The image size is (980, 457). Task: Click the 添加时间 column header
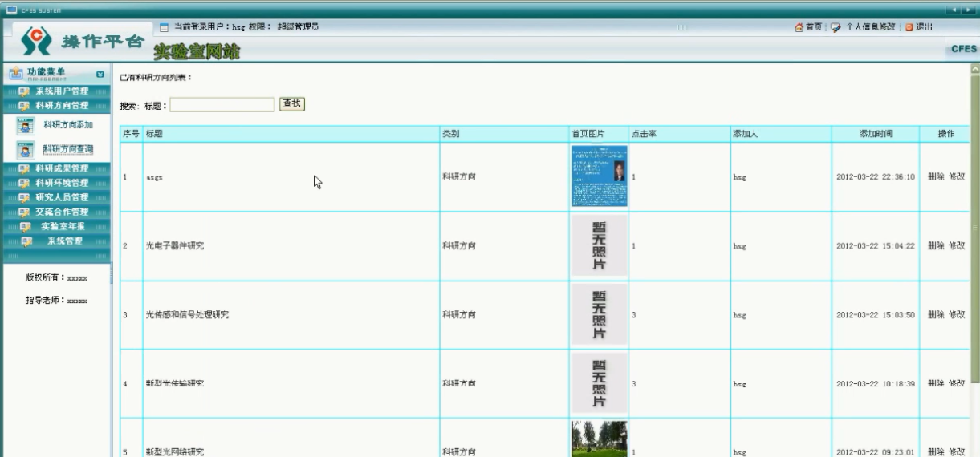tap(876, 134)
